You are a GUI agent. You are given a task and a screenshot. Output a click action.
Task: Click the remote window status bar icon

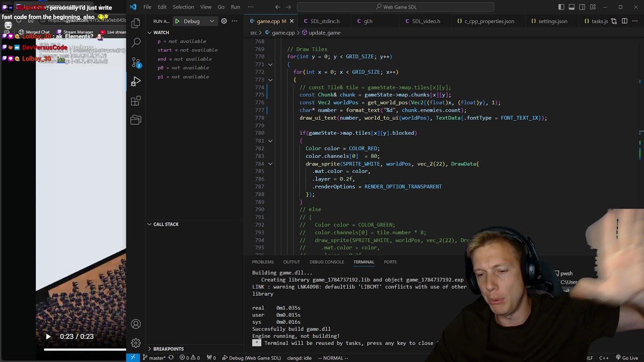click(x=133, y=358)
